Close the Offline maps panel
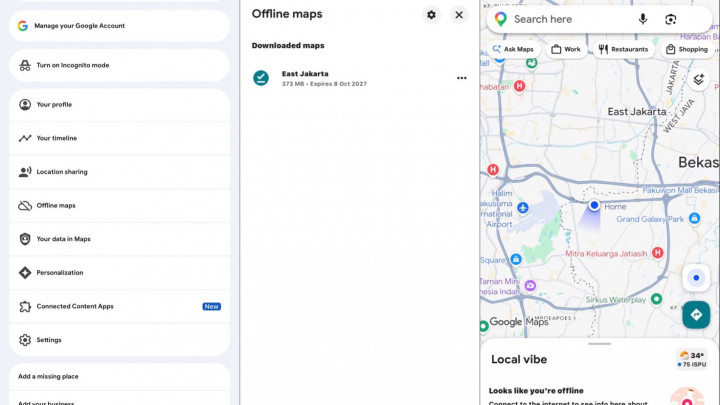 [x=459, y=15]
